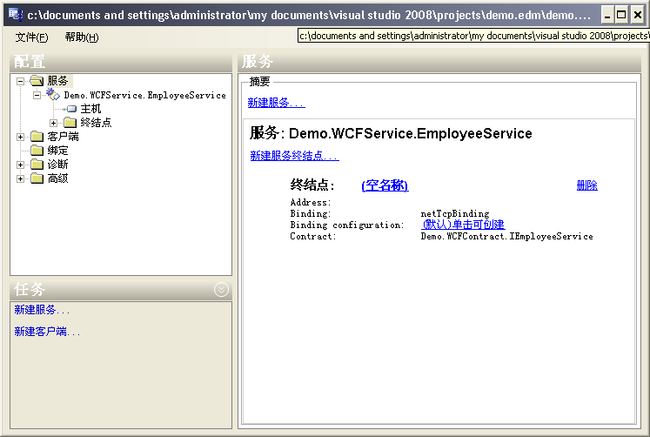The width and height of the screenshot is (650, 437).
Task: Click the 客户端 folder icon
Action: (37, 136)
